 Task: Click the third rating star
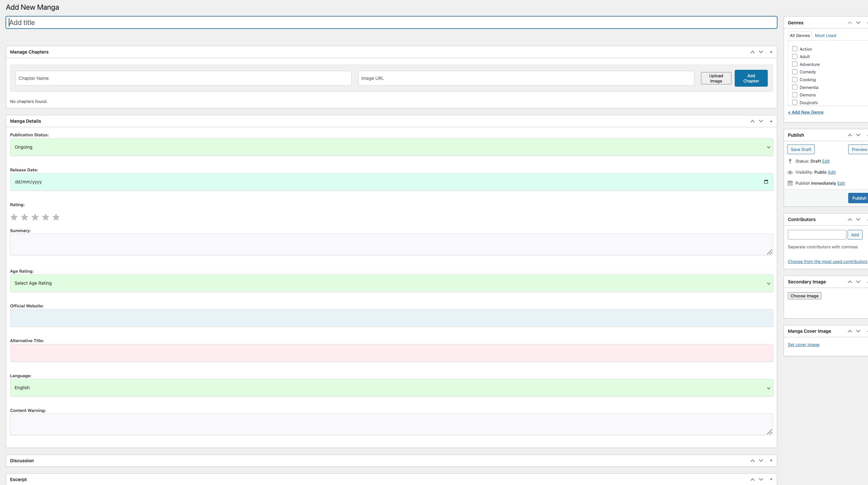click(35, 217)
